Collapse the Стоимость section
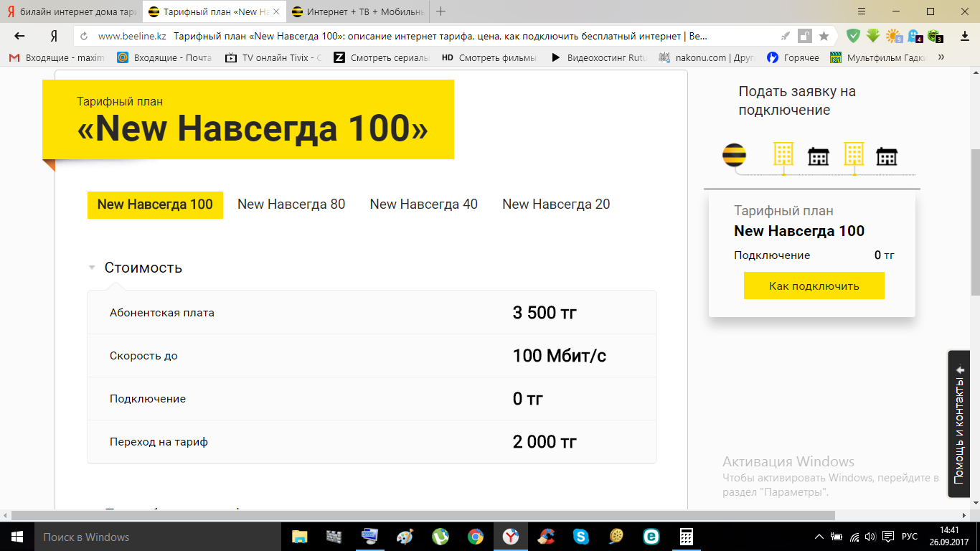The height and width of the screenshot is (551, 980). (136, 268)
